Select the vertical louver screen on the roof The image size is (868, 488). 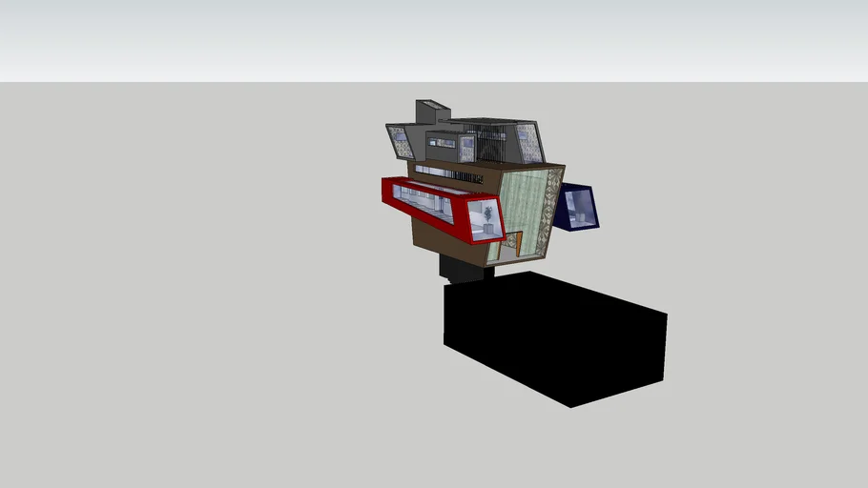tap(489, 142)
